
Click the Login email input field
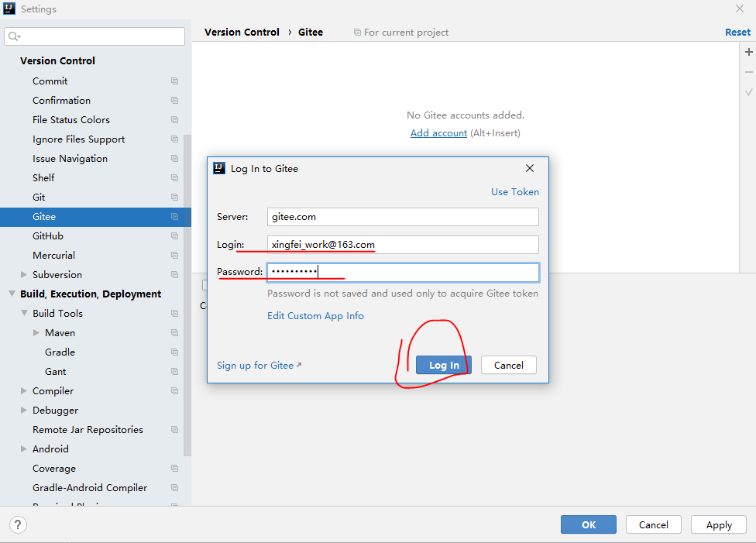(x=403, y=245)
